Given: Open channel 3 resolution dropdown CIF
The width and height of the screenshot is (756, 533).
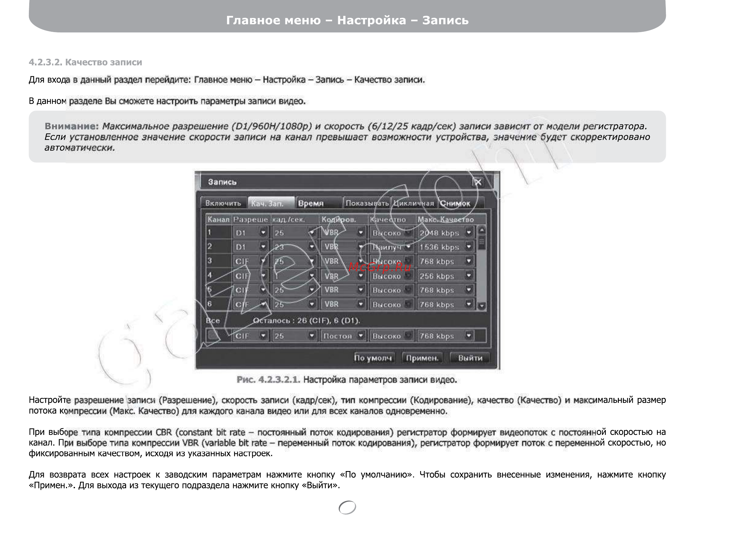Looking at the screenshot, I should [x=251, y=261].
